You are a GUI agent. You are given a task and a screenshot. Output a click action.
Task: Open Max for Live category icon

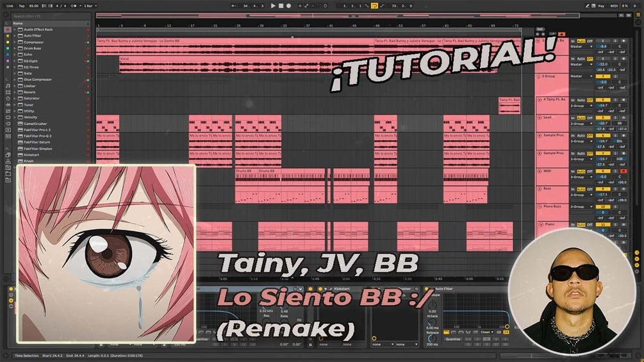click(x=8, y=117)
